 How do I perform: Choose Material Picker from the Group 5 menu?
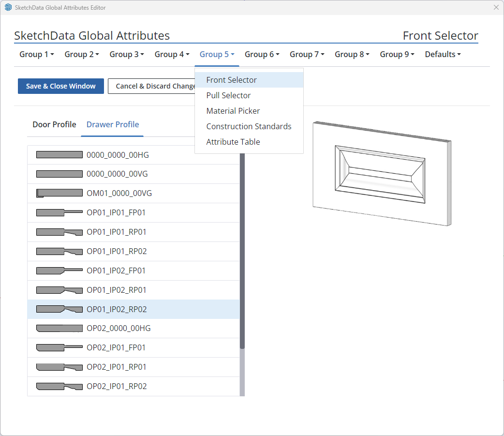pyautogui.click(x=233, y=111)
